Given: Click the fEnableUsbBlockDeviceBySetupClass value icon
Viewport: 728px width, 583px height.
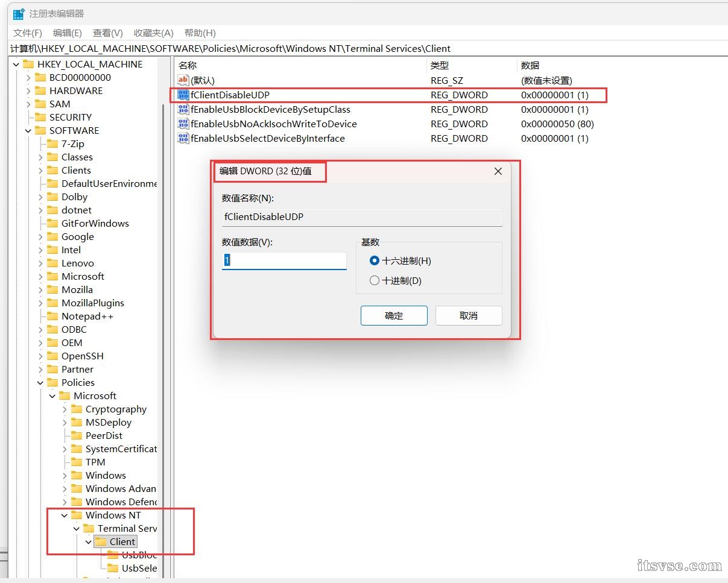Looking at the screenshot, I should tap(183, 110).
